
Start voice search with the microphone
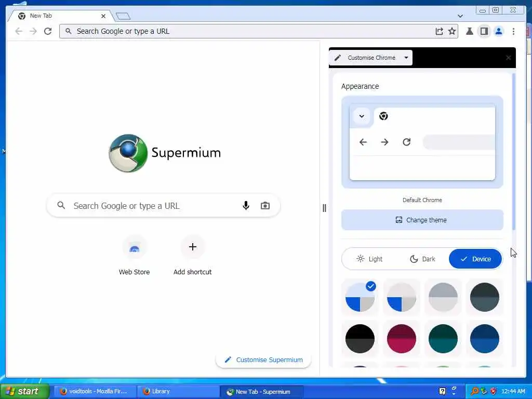246,206
